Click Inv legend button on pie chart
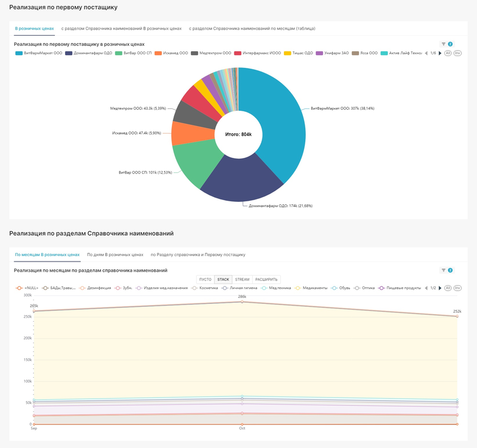The width and height of the screenshot is (477, 448). [x=457, y=53]
